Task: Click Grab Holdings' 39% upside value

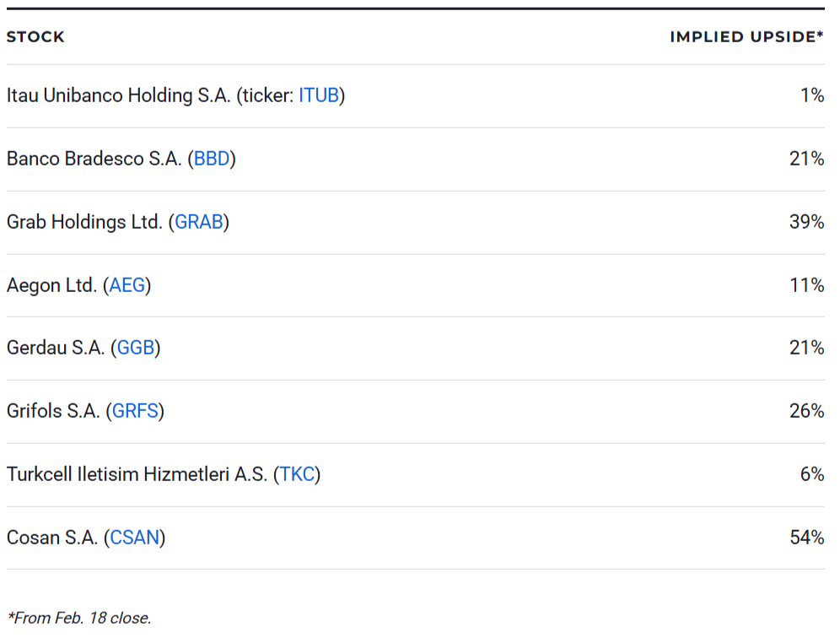Action: (x=806, y=222)
